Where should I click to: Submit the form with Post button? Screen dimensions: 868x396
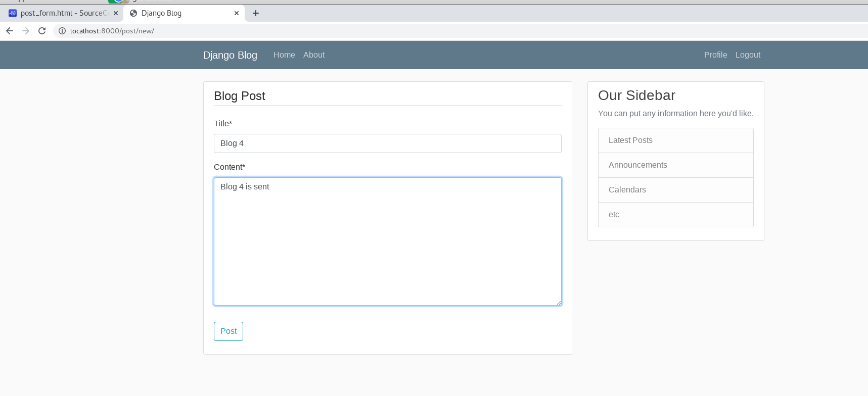tap(229, 331)
